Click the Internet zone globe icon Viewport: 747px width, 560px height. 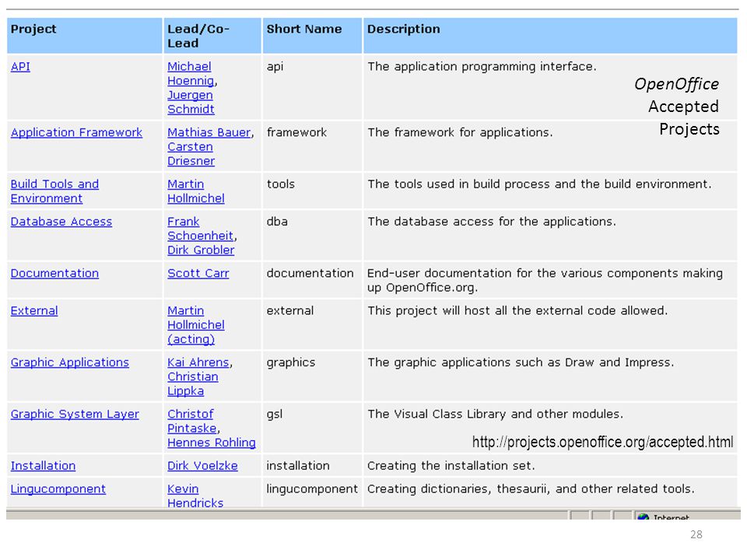(x=644, y=516)
